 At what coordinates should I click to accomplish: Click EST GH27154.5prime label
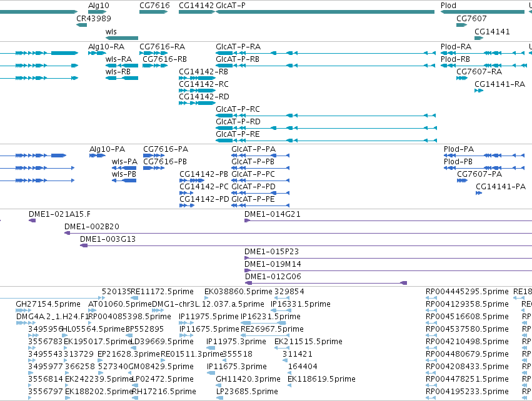click(x=48, y=304)
